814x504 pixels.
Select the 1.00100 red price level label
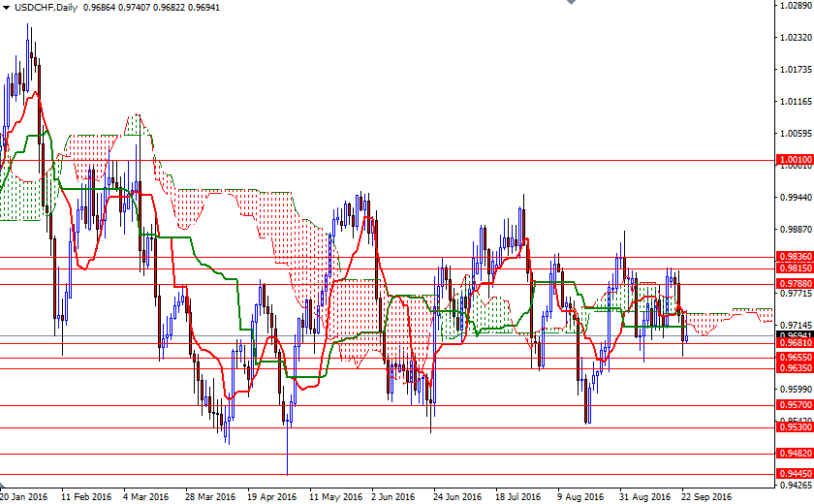795,160
